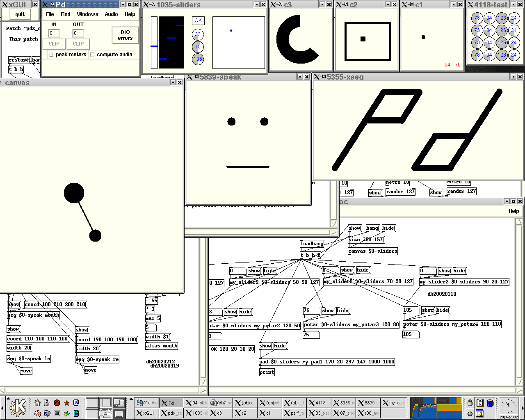Open the home folder icon in panel
Screen dimensions: 525x420
37,403
